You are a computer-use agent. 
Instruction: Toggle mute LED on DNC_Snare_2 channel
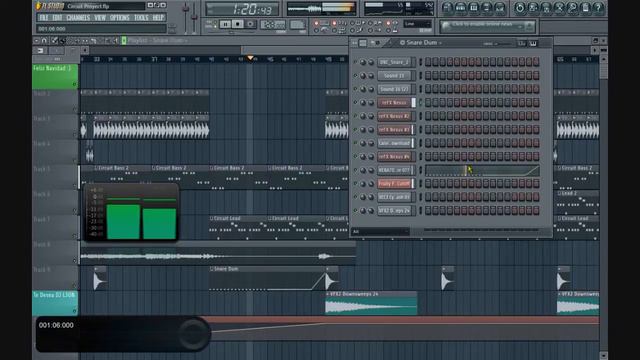355,62
